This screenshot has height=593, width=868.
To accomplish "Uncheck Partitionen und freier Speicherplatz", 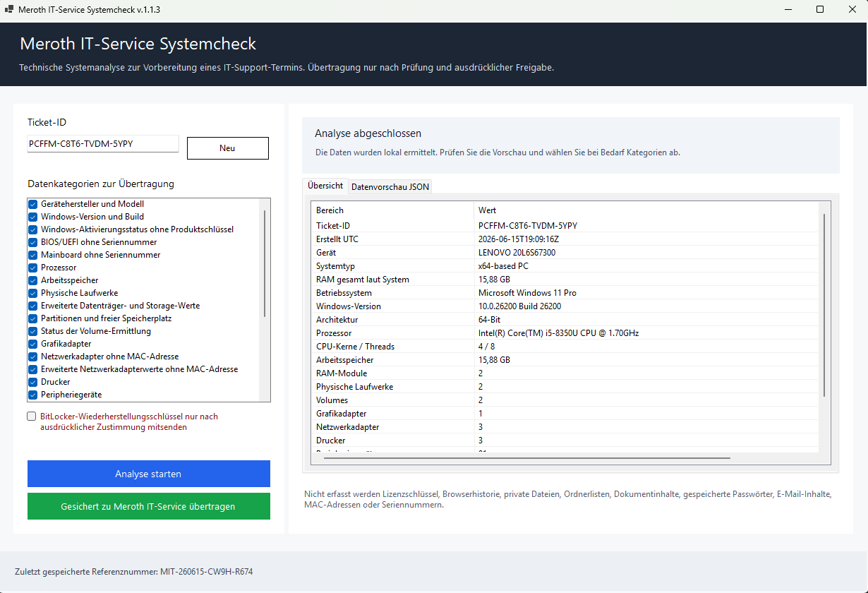I will click(32, 318).
